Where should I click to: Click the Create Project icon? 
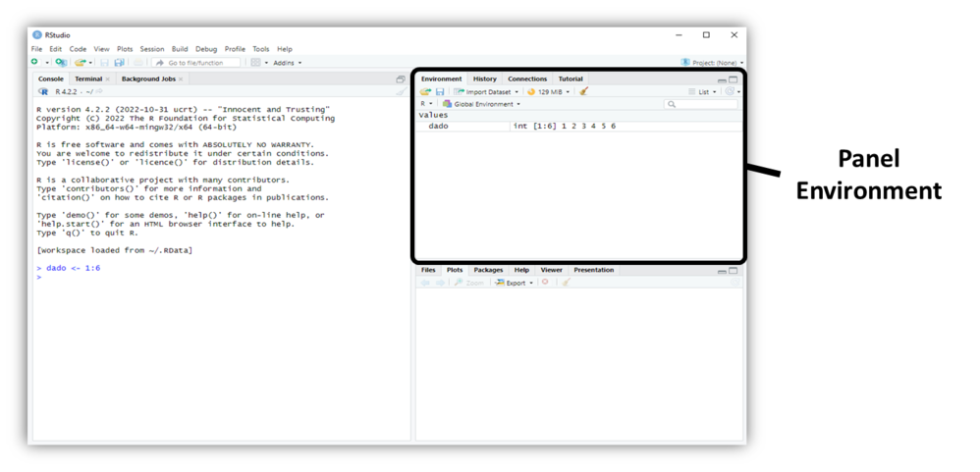61,63
